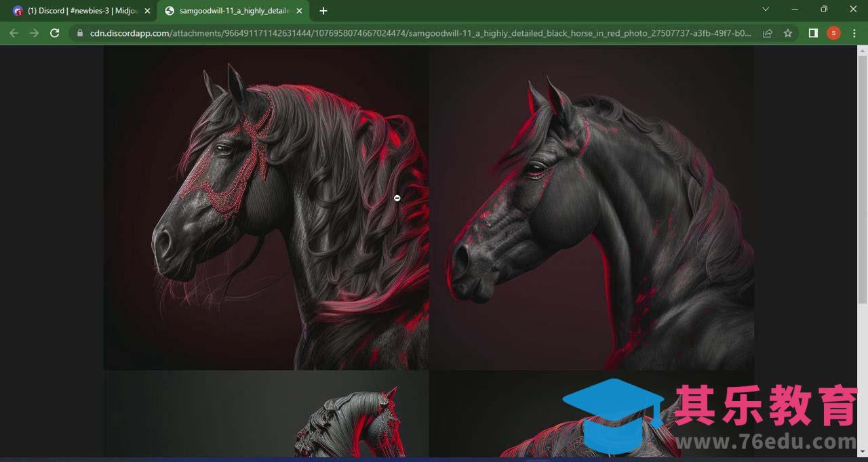Bookmark this page with the star

click(x=787, y=33)
